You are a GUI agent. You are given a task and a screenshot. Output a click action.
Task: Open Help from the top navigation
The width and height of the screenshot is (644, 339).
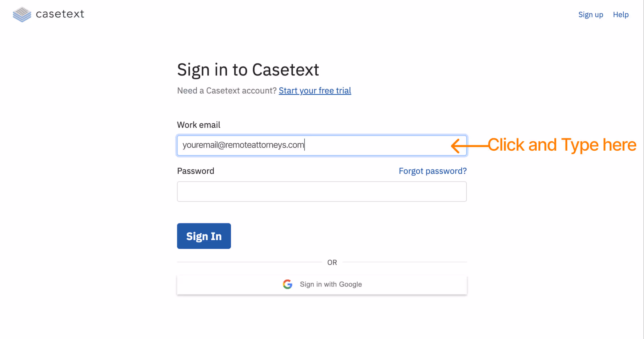(621, 15)
